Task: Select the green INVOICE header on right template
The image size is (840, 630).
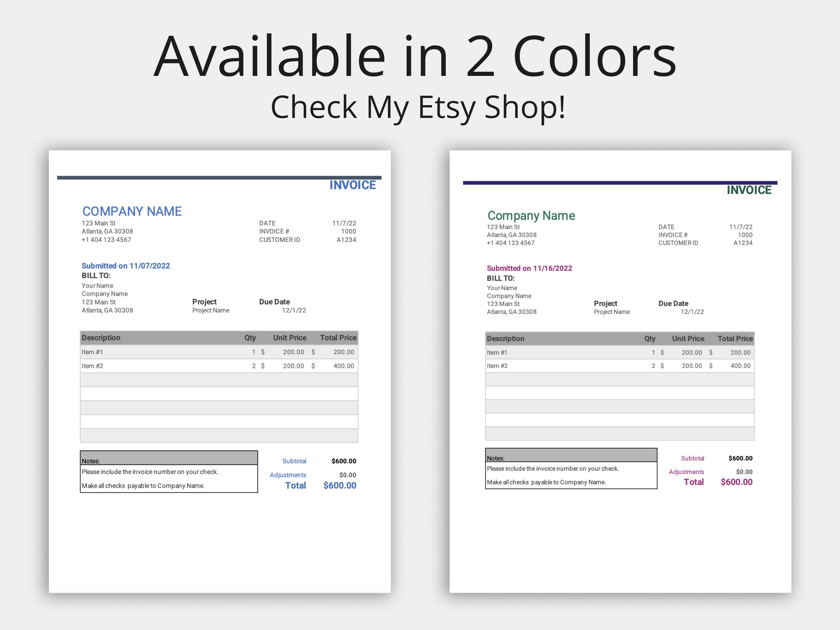Action: click(x=749, y=190)
